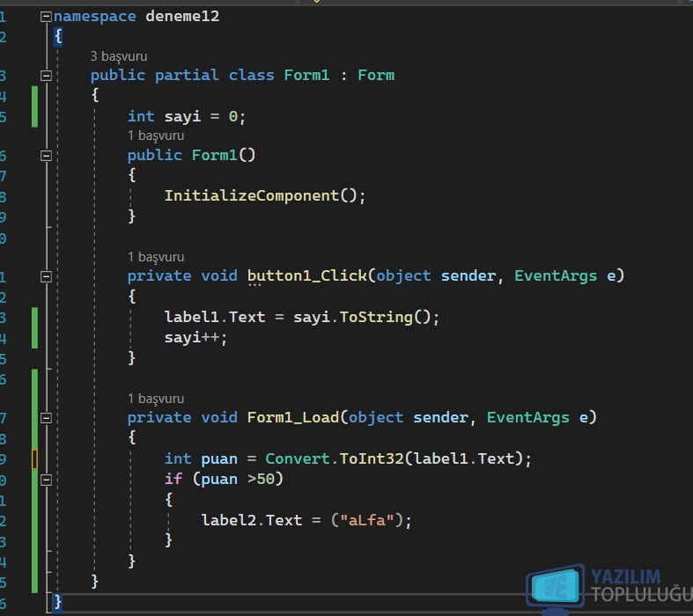Open the '3 başvuru' references CodeLens

click(x=119, y=56)
